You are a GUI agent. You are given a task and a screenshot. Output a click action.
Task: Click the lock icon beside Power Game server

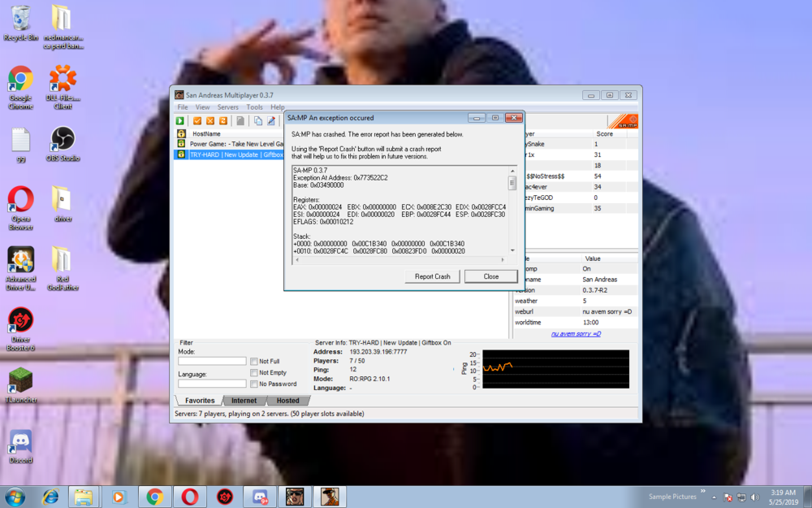coord(181,144)
